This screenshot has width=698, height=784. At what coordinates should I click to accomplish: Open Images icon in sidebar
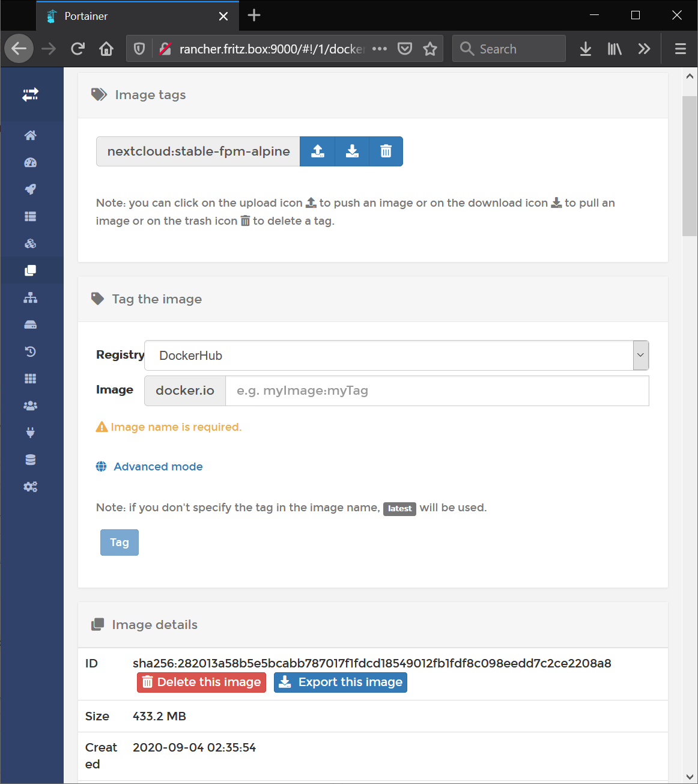click(30, 270)
